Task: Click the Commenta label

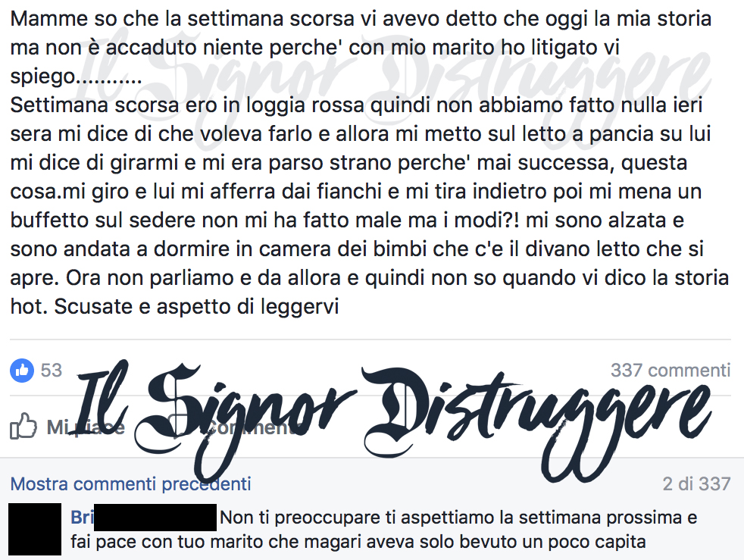Action: coord(252,427)
